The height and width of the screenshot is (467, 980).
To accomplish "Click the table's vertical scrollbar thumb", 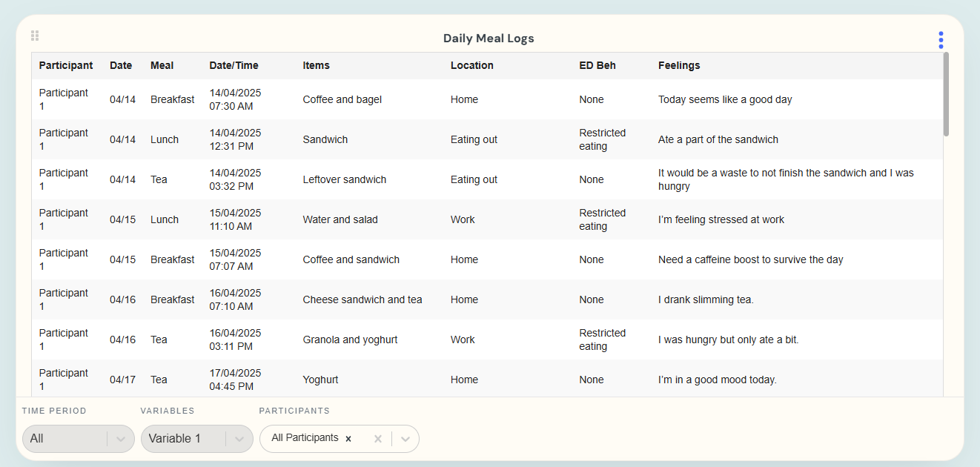I will (x=946, y=94).
